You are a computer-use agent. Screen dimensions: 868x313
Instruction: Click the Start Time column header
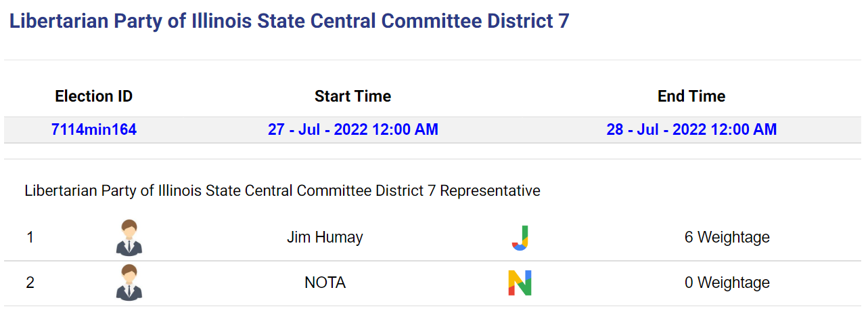click(352, 96)
